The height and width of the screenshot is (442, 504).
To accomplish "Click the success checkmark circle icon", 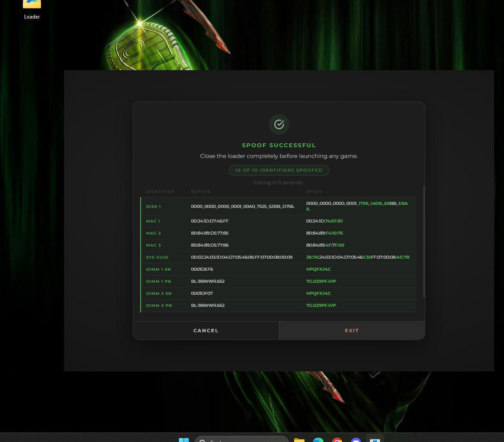I will pos(279,124).
